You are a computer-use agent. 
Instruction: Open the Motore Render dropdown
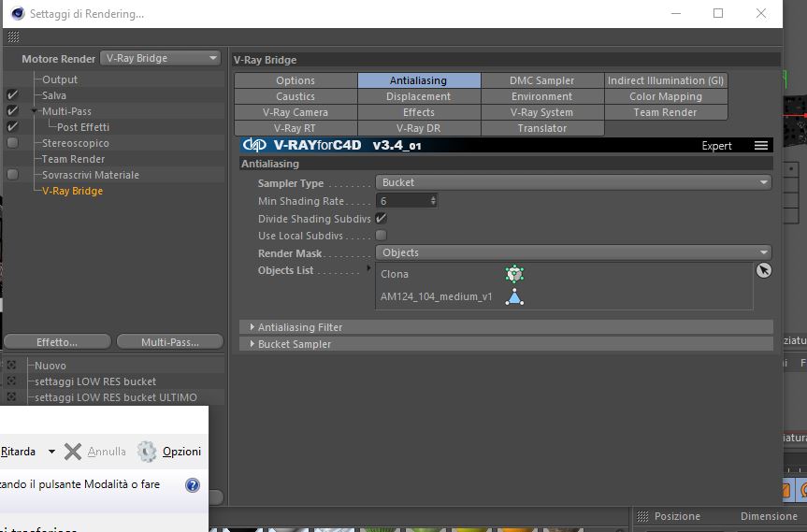point(161,58)
